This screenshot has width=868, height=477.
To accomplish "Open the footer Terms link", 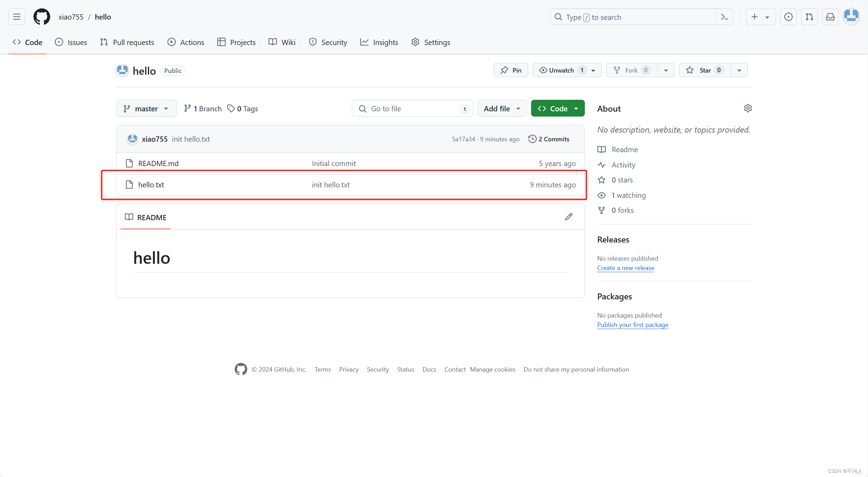I will coord(323,369).
